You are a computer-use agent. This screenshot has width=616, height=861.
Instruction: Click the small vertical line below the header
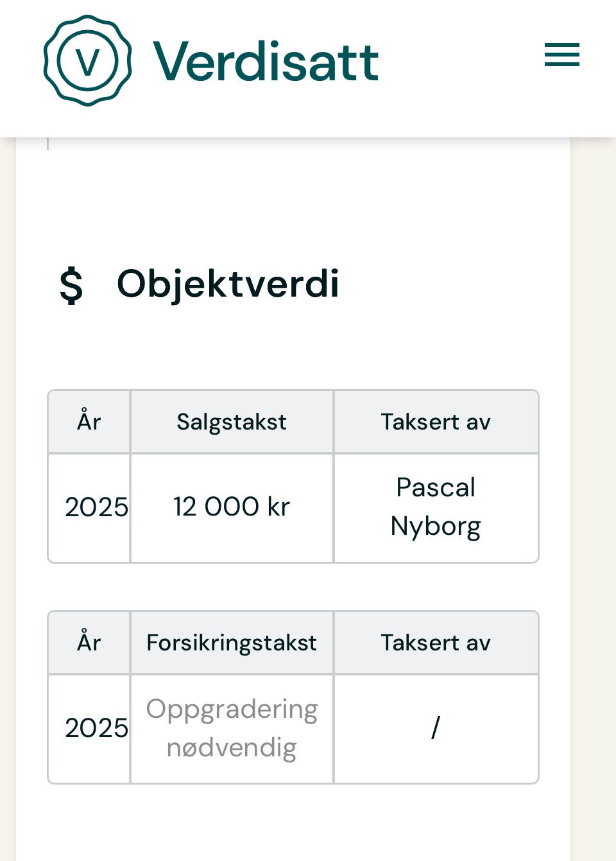pos(48,144)
